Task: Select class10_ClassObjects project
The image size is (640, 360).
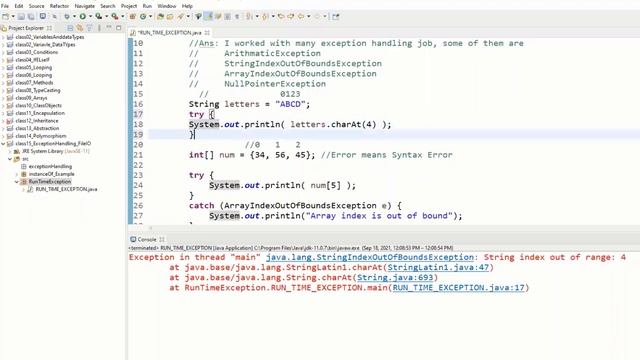Action: [38, 105]
